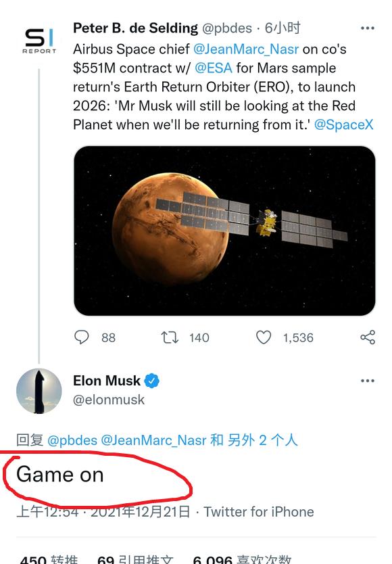Select the Game on tweet text
392x564 pixels.
60,475
